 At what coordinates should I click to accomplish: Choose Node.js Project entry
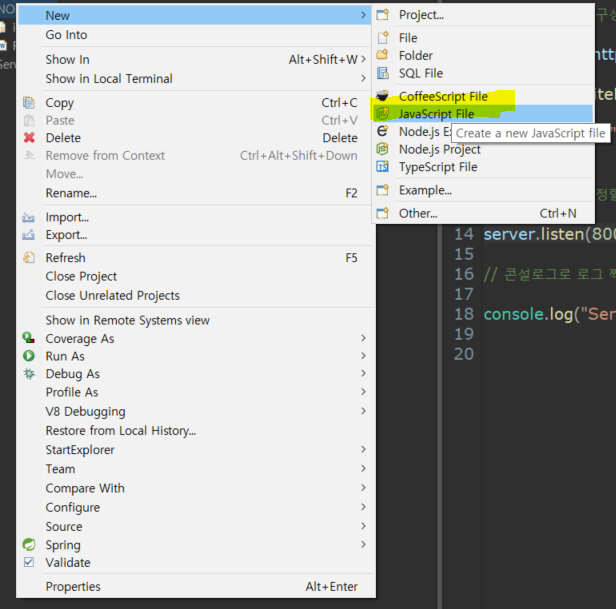point(483,149)
